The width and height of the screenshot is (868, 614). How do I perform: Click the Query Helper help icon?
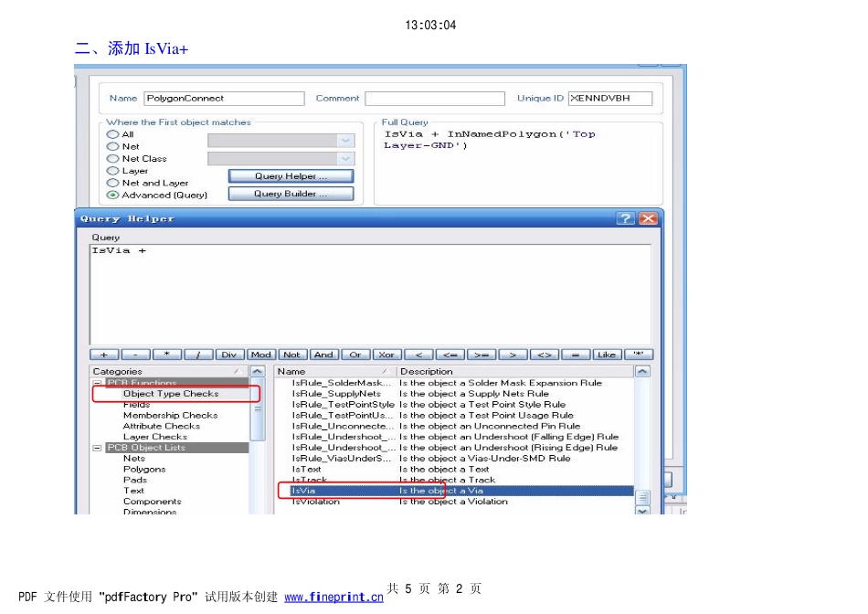pos(626,218)
